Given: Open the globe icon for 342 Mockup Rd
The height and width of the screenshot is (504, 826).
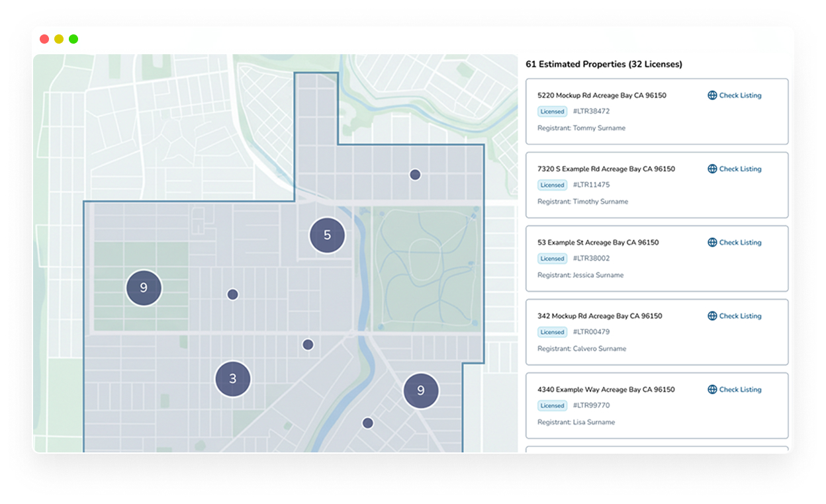Looking at the screenshot, I should click(x=712, y=315).
